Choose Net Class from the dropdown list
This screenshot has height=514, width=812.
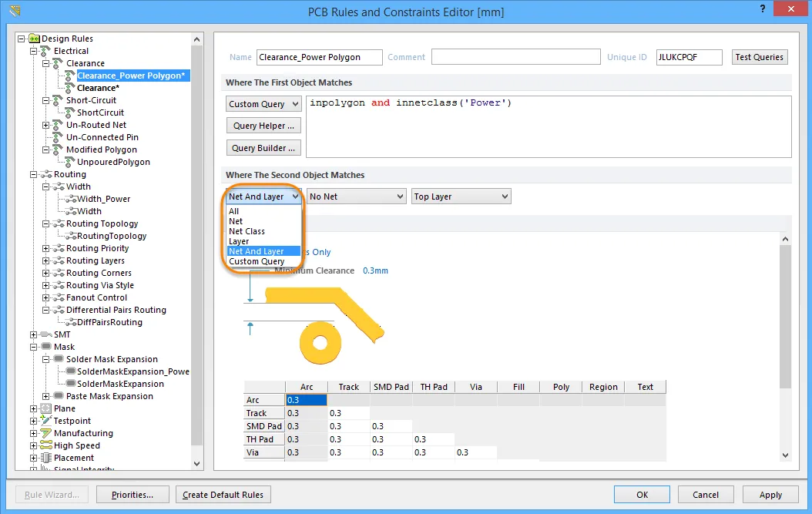pyautogui.click(x=247, y=231)
